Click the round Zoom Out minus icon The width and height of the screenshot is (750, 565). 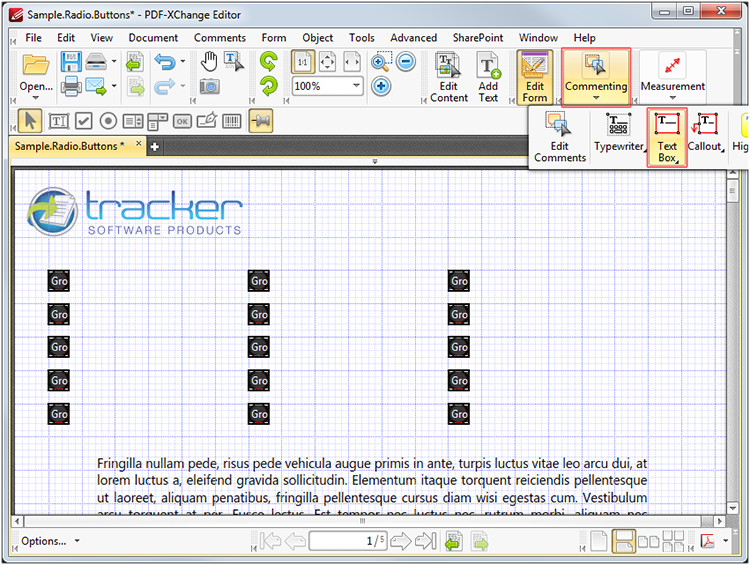pyautogui.click(x=406, y=62)
